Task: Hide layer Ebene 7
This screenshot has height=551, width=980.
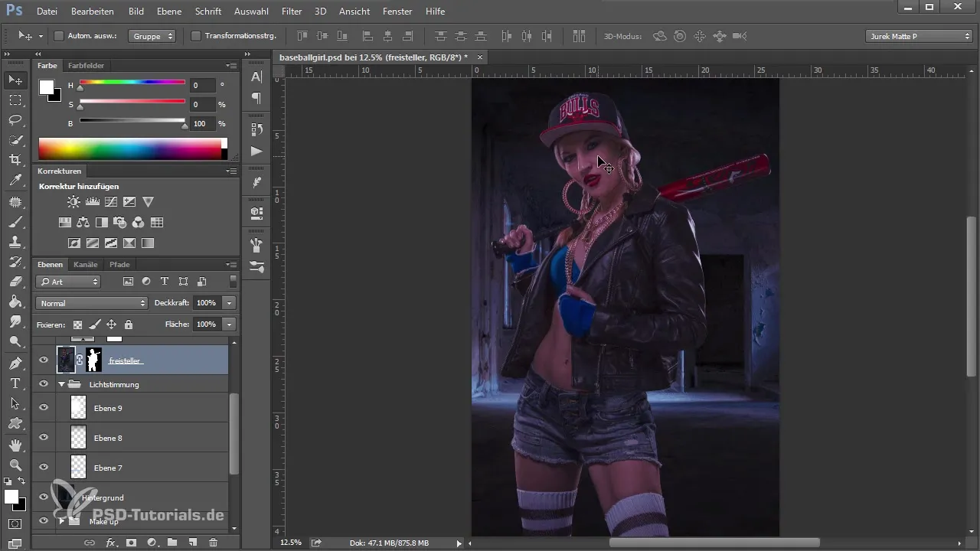Action: (44, 468)
